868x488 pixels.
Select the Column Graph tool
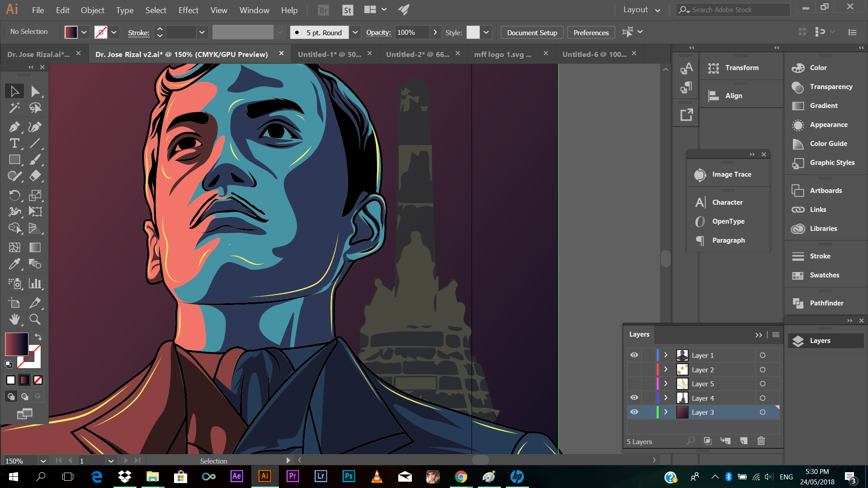(x=35, y=283)
